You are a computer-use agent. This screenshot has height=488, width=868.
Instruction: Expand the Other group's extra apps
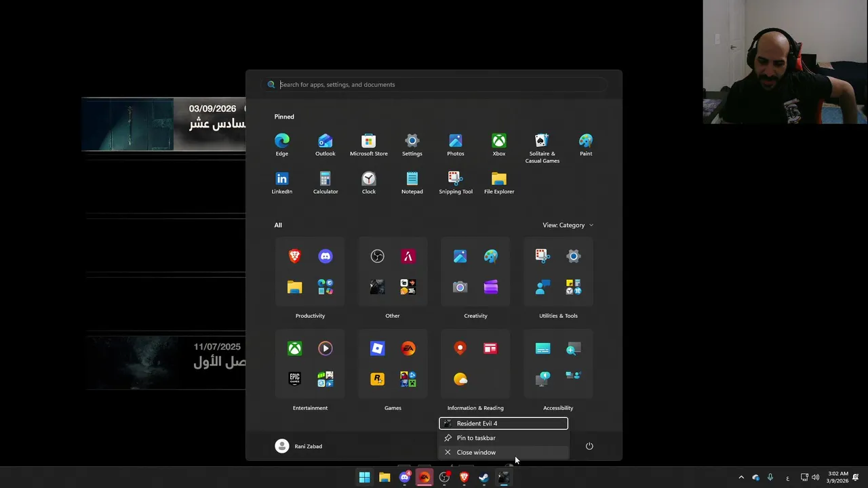[x=408, y=287]
